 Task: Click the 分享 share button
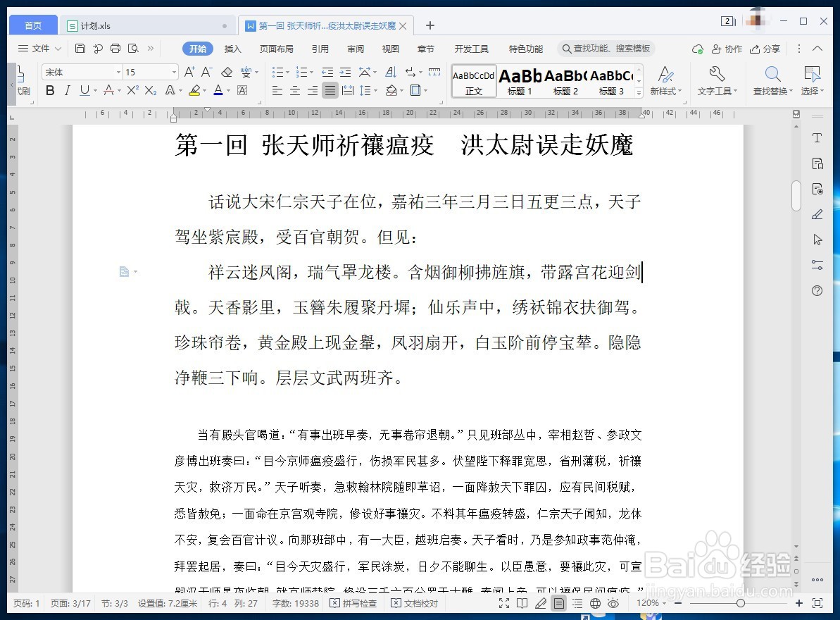tap(765, 49)
